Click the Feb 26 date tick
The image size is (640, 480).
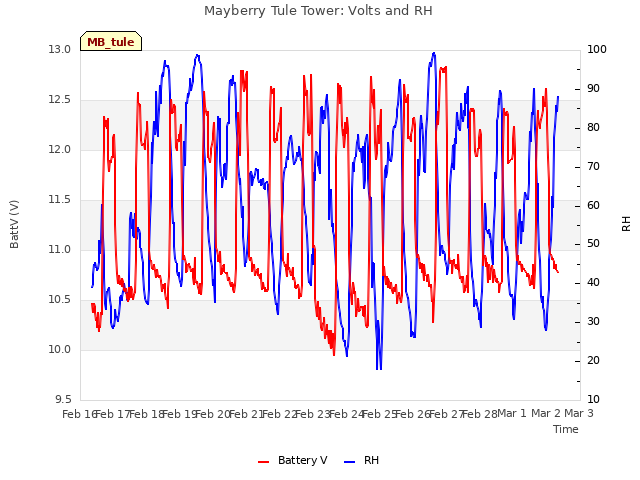(x=413, y=414)
